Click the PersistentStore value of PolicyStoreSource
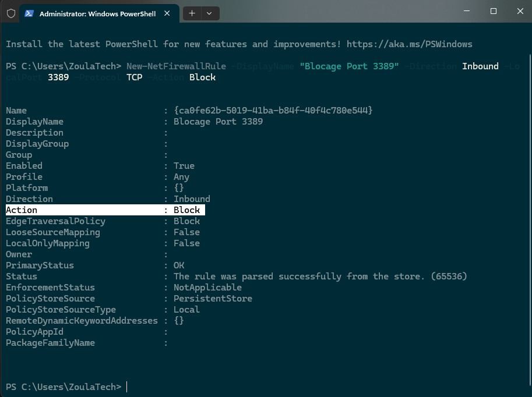The height and width of the screenshot is (397, 532). pyautogui.click(x=213, y=299)
